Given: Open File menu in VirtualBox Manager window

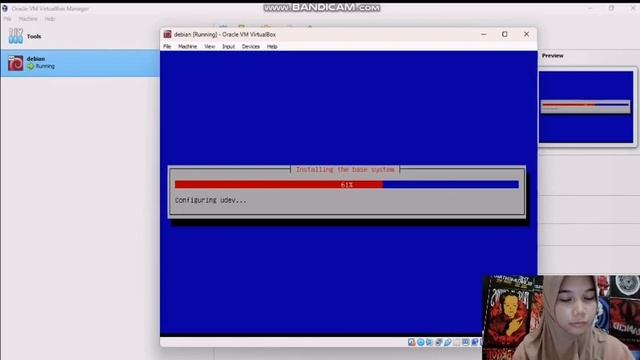Looking at the screenshot, I should 8,19.
